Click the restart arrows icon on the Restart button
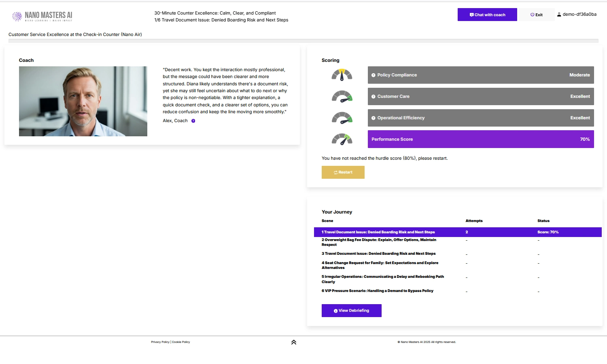 [x=336, y=172]
